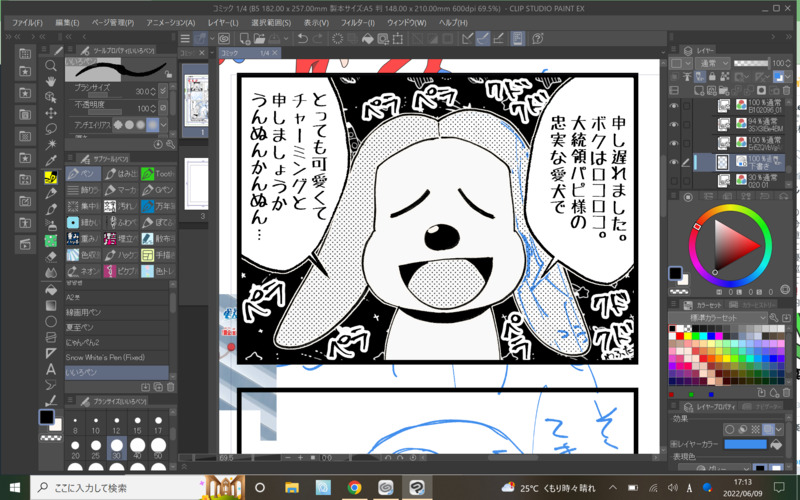
Task: Click the layer opacity slider
Action: pos(751,63)
